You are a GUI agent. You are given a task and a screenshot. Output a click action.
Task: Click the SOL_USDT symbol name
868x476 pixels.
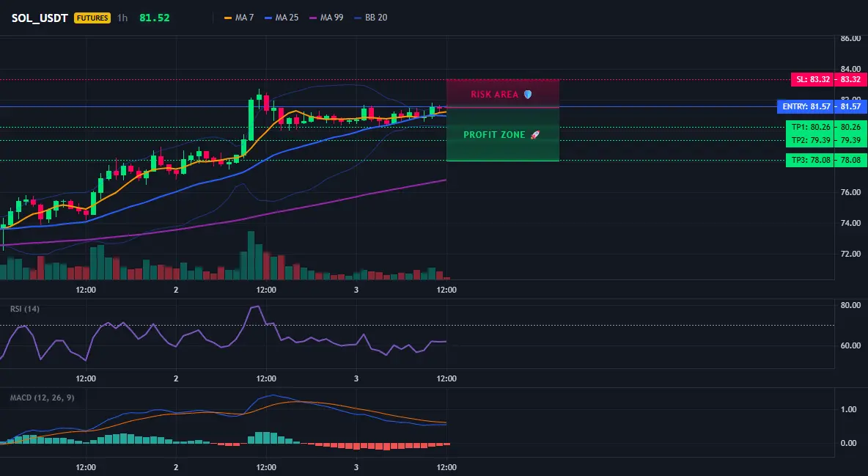pos(40,18)
